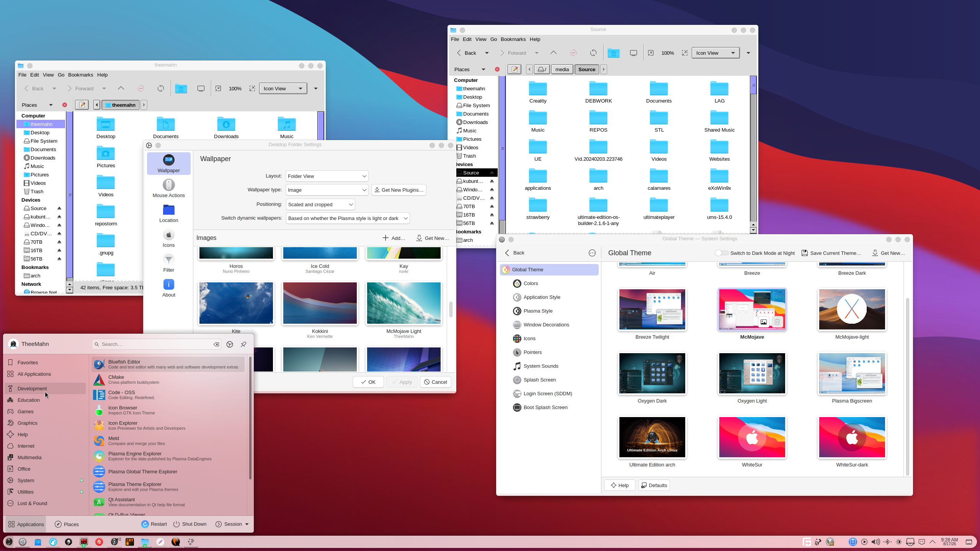Click Global Theme list scrollbar

[907, 386]
